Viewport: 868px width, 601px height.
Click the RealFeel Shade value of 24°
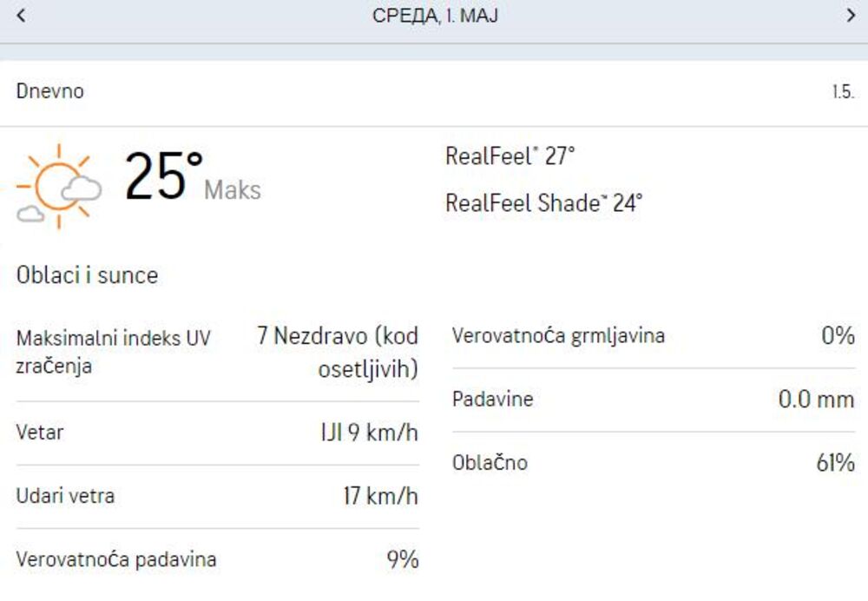pyautogui.click(x=542, y=205)
